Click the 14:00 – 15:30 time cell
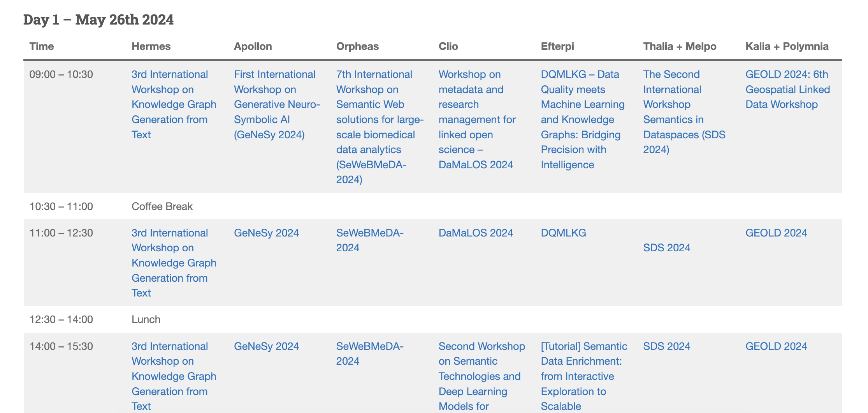Screen dimensions: 868x413 coord(61,346)
